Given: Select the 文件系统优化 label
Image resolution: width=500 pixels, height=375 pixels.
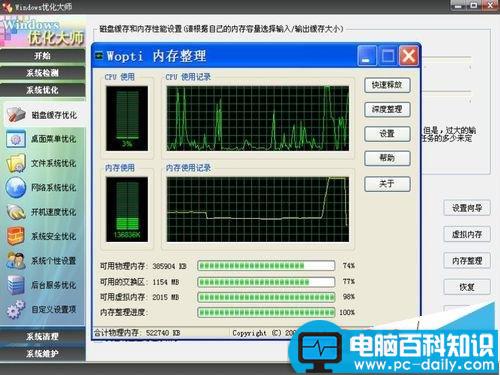Looking at the screenshot, I should pos(54,163).
